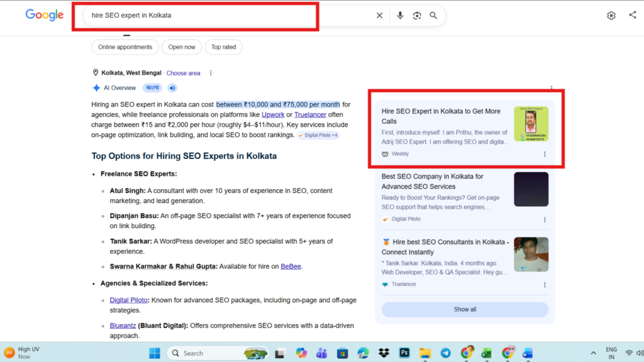Open Telegram from the taskbar
Image resolution: width=644 pixels, height=362 pixels.
tap(446, 353)
